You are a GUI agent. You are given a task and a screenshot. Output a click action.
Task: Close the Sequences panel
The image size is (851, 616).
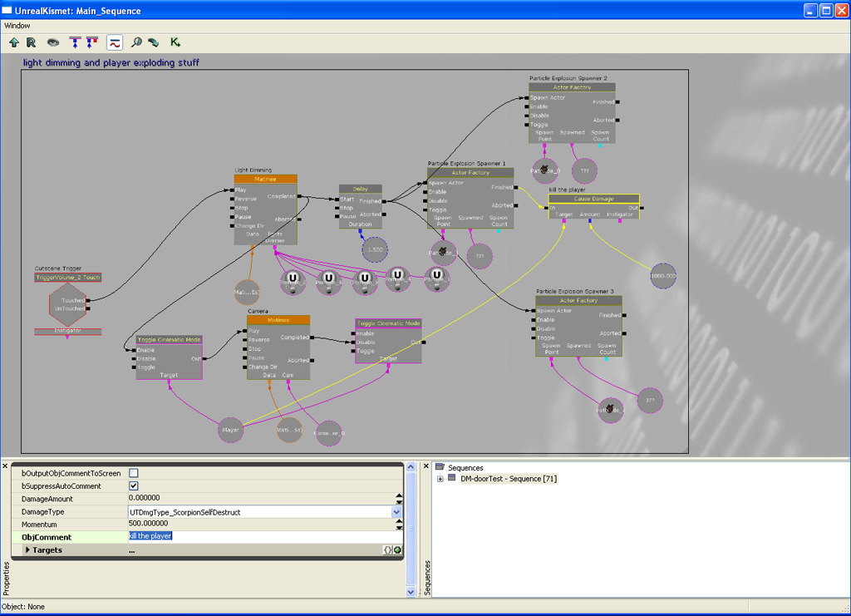426,466
